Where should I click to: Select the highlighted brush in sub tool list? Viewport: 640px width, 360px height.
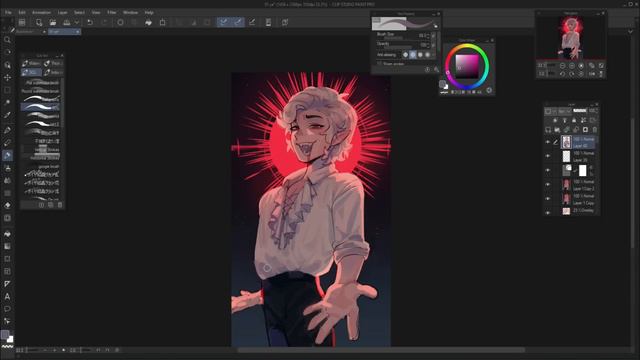(40, 107)
